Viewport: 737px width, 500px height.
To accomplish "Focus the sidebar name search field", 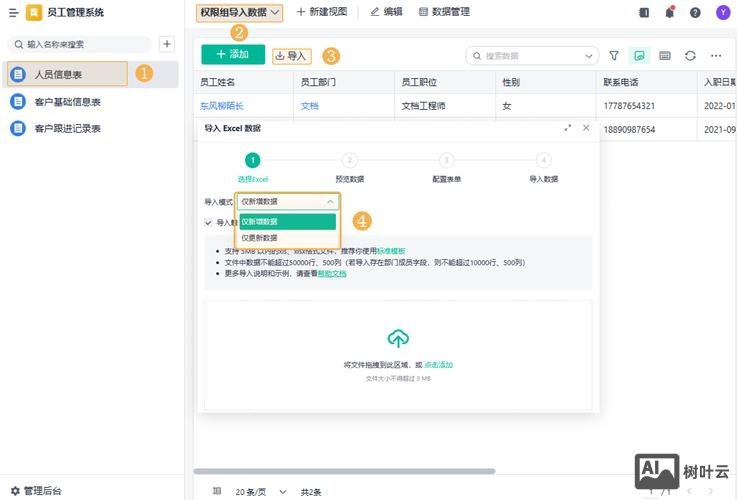I will (80, 44).
